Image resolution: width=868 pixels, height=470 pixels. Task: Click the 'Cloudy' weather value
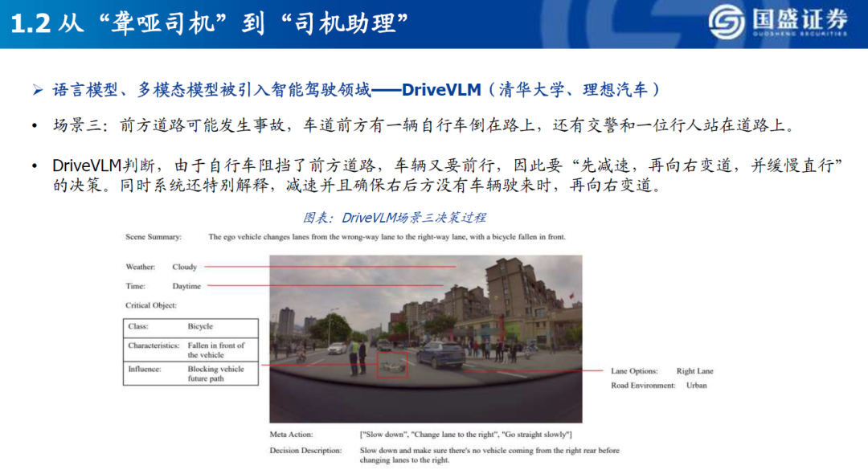point(184,267)
